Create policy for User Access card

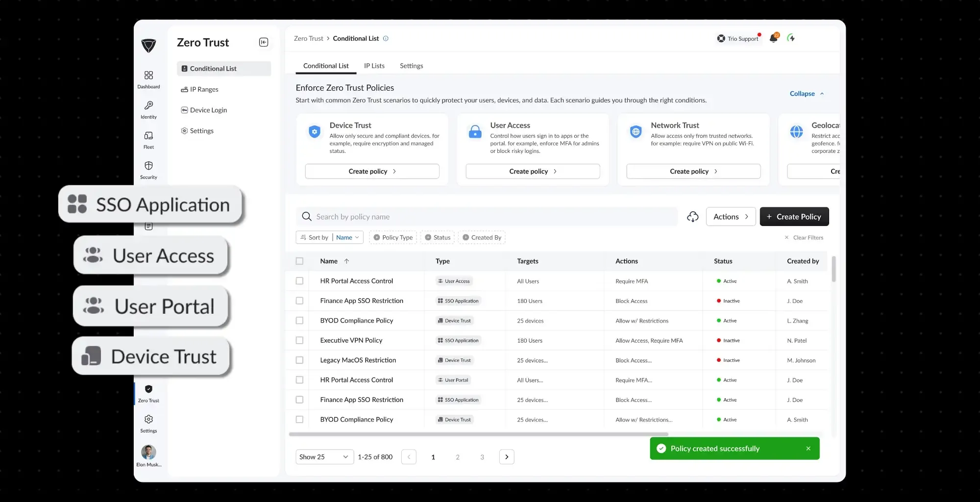[533, 171]
